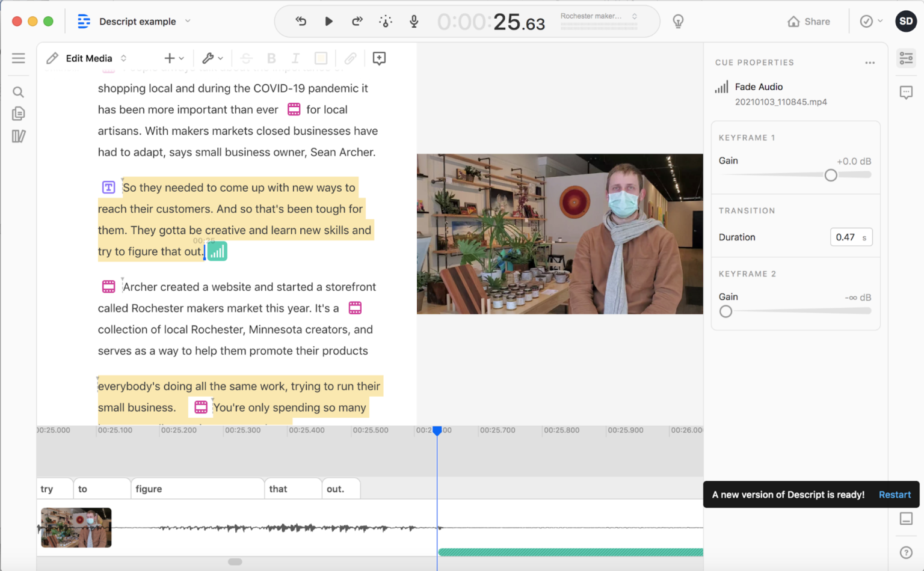The height and width of the screenshot is (571, 924).
Task: Click the pink clip marker before "You're only"
Action: 201,408
